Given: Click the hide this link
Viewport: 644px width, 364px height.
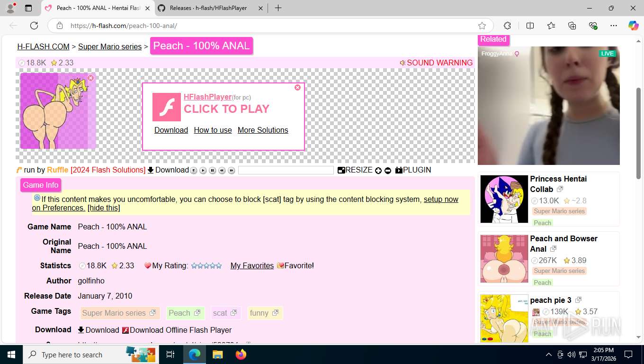Looking at the screenshot, I should 104,208.
